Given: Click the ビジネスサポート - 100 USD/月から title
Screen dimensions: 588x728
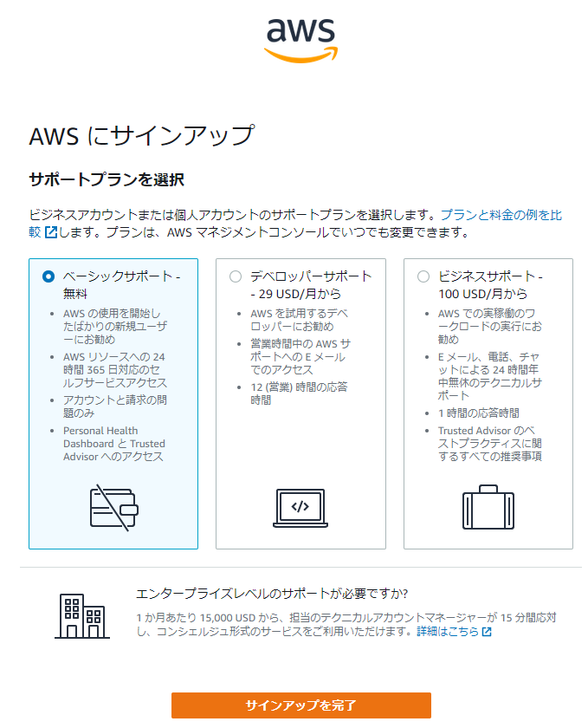Looking at the screenshot, I should (x=490, y=285).
